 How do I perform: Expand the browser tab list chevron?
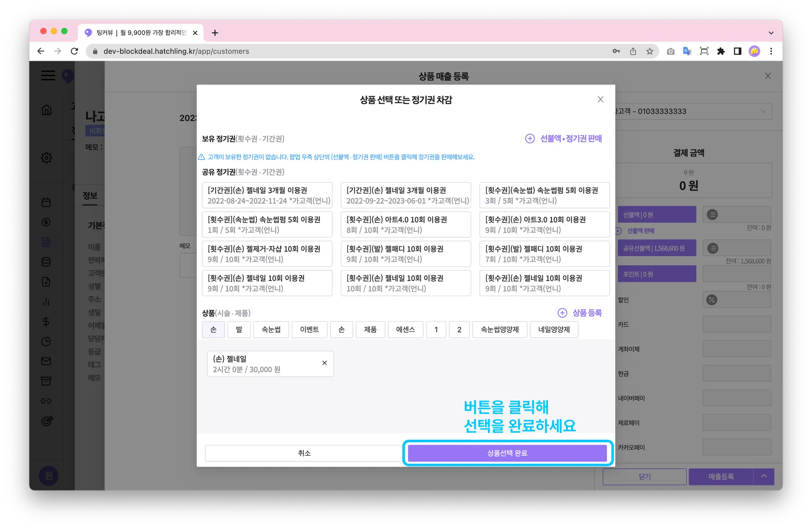point(771,33)
